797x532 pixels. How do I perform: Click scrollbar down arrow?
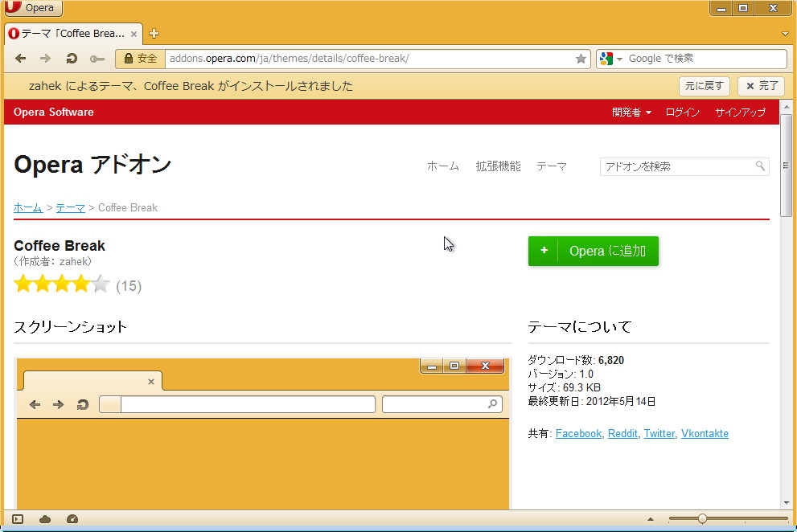pos(786,503)
